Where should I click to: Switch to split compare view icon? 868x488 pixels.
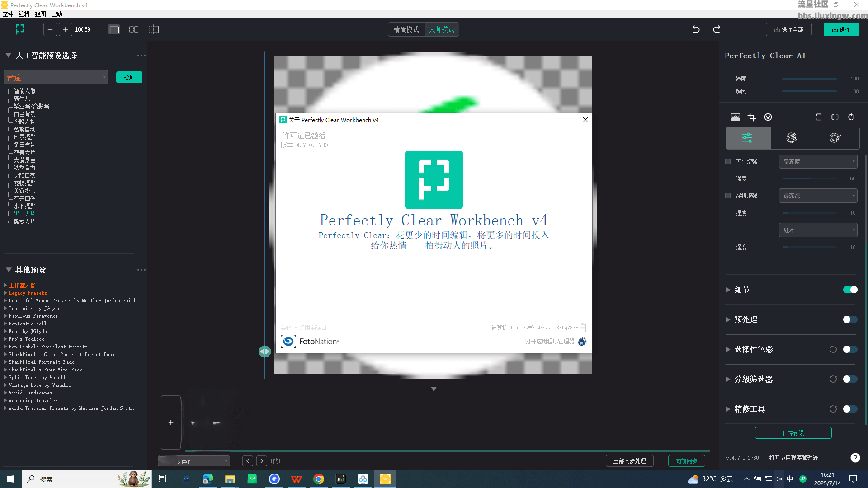[154, 29]
